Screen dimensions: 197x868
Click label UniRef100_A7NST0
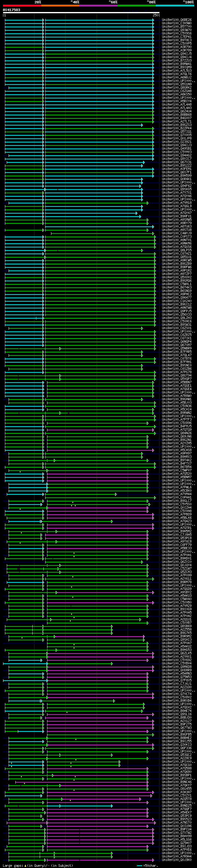[x=177, y=822]
